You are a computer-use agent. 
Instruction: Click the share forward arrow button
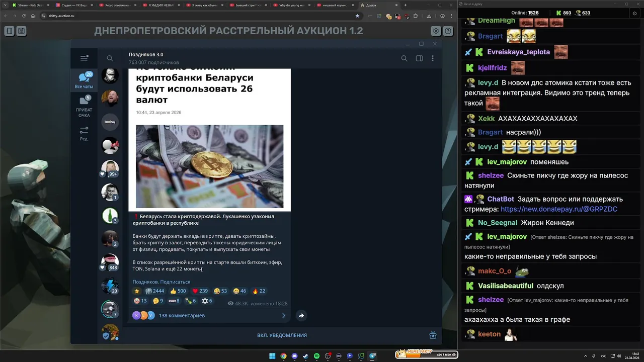301,316
